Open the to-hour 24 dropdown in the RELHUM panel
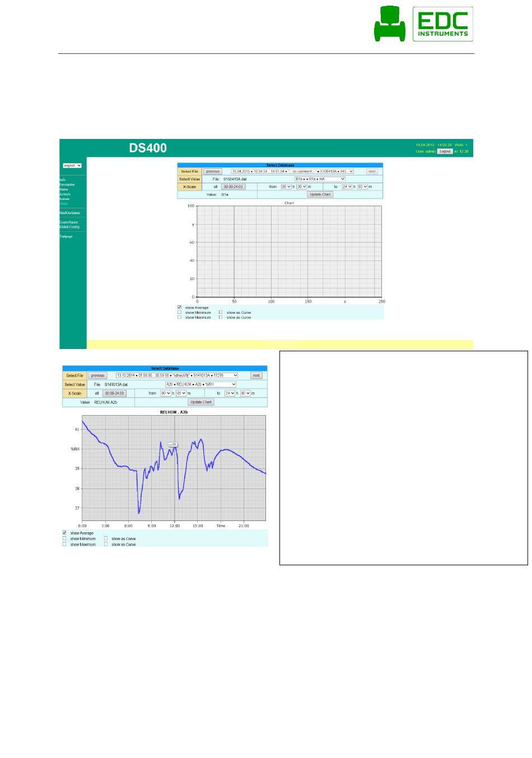 coord(230,393)
